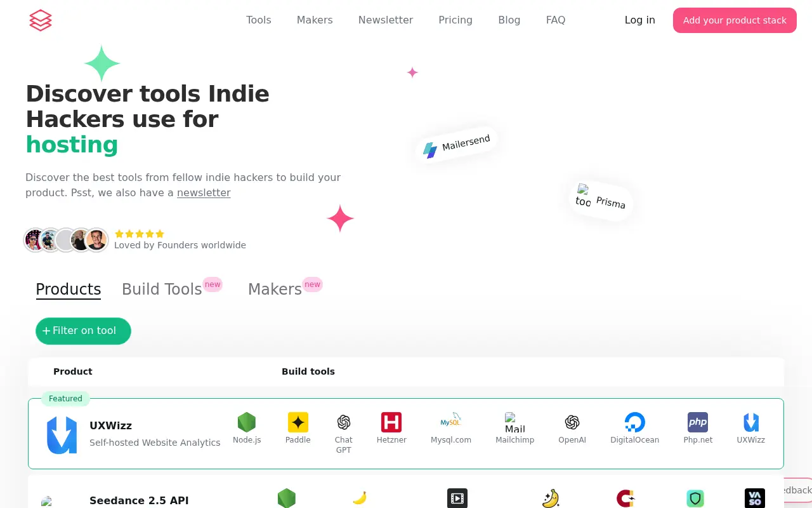This screenshot has height=508, width=812.
Task: Click the Php.net tool icon
Action: click(698, 422)
